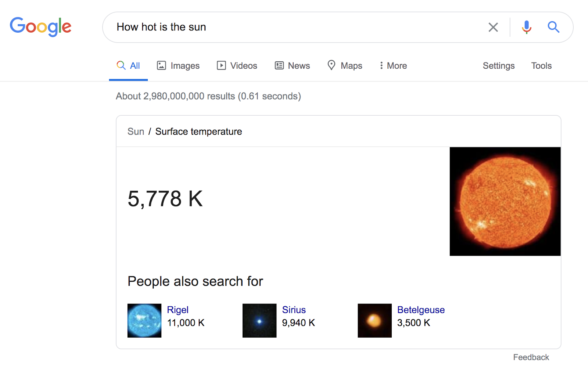Clear the search box with the X icon
The height and width of the screenshot is (371, 588).
[493, 27]
